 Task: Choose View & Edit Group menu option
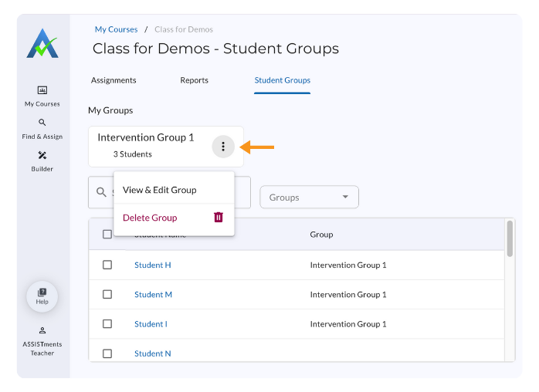point(160,190)
